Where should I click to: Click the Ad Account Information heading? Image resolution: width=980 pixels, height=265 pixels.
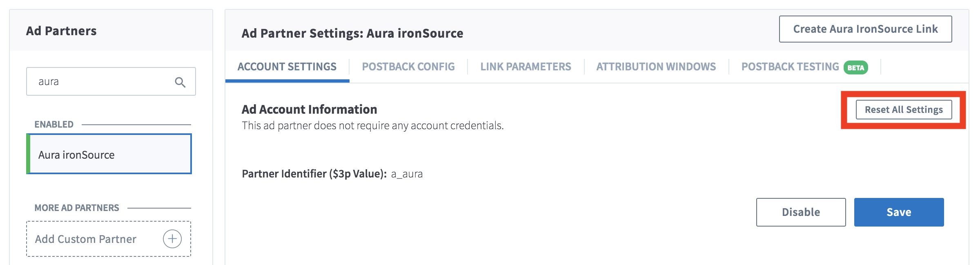309,110
